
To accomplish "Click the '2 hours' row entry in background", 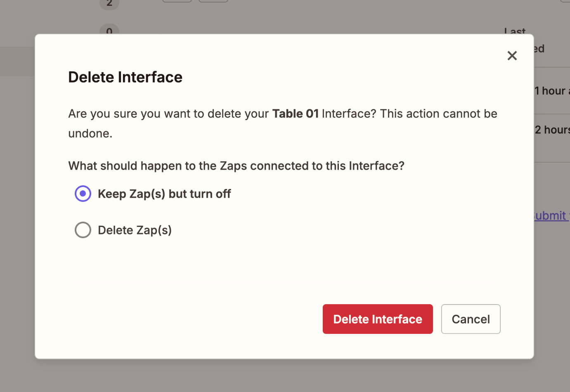I will [x=552, y=130].
